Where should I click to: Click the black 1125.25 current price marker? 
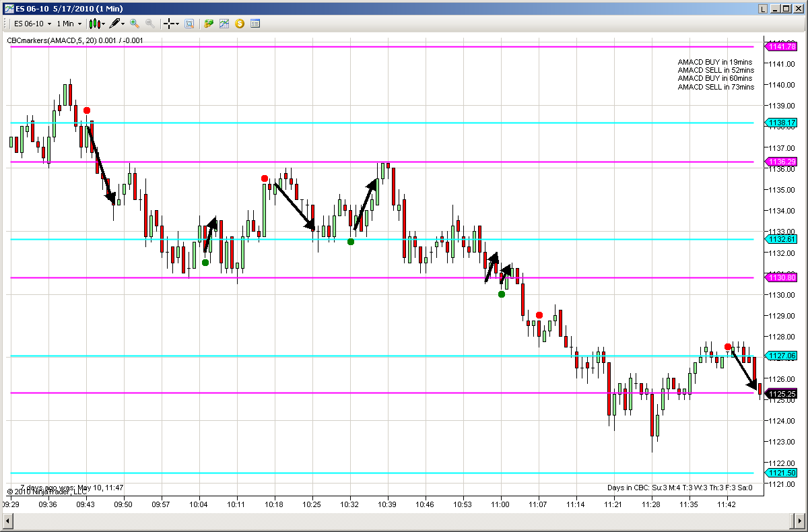782,393
